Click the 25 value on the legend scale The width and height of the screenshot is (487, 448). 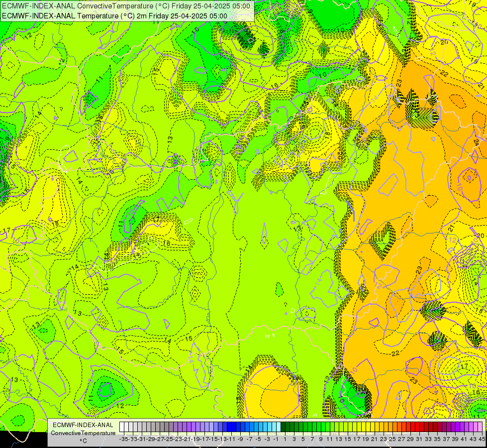pos(392,439)
